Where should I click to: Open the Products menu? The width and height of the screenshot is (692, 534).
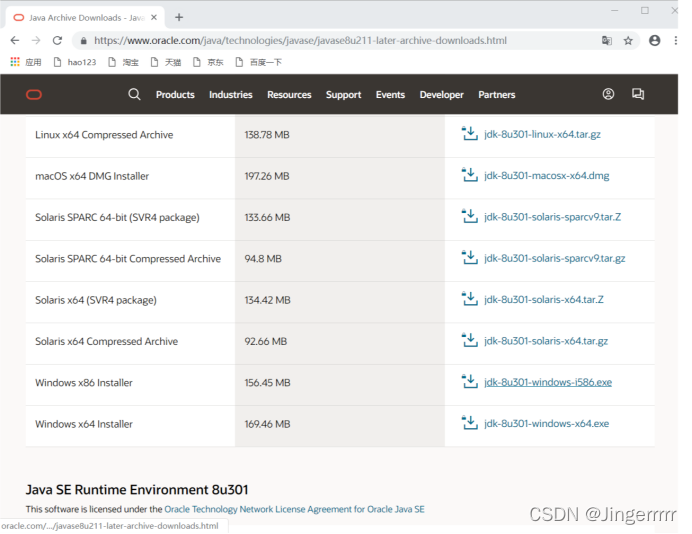click(175, 95)
